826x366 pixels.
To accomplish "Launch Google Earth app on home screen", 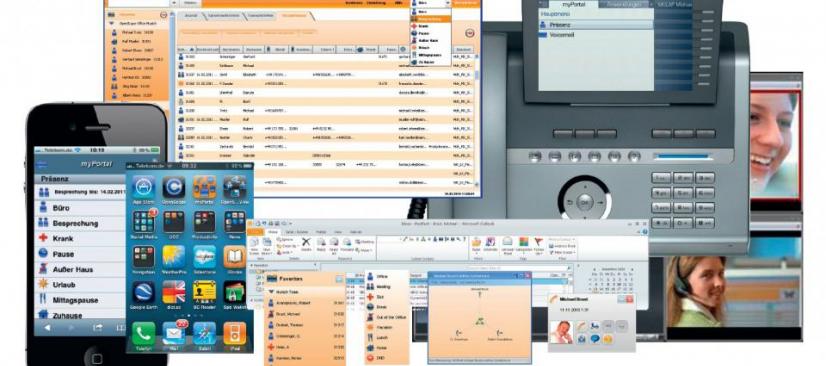I will [143, 291].
